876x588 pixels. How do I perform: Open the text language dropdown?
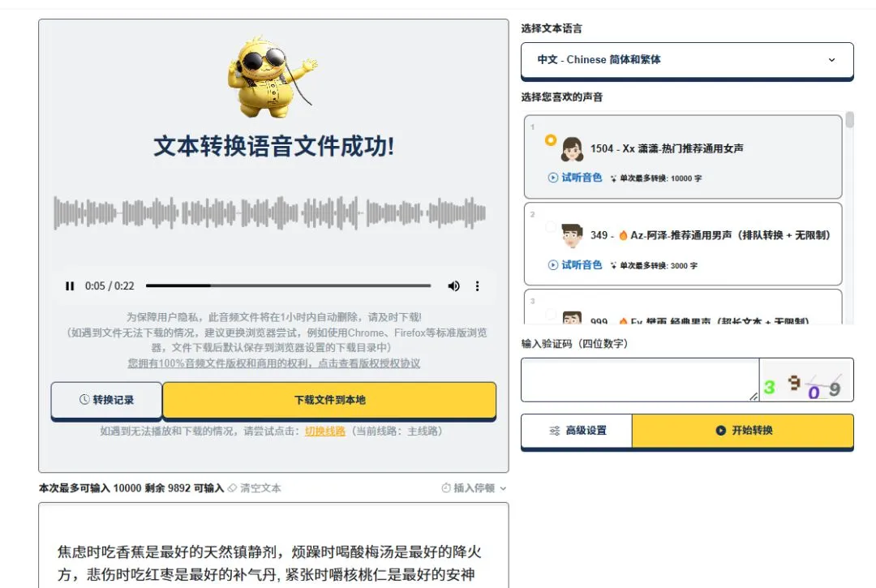(687, 60)
